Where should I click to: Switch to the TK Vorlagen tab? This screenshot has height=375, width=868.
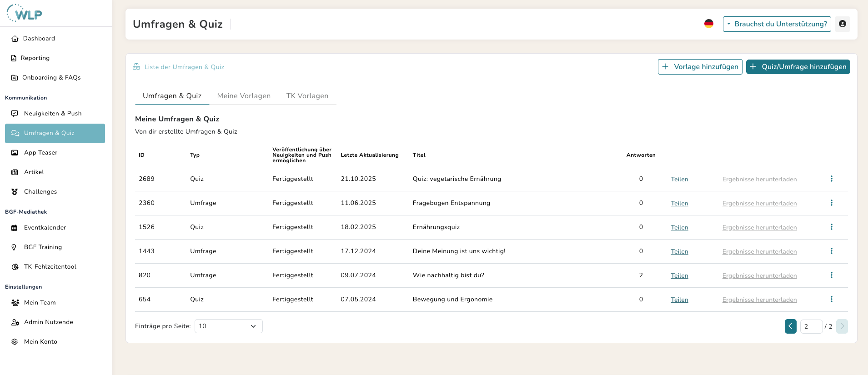(x=307, y=96)
